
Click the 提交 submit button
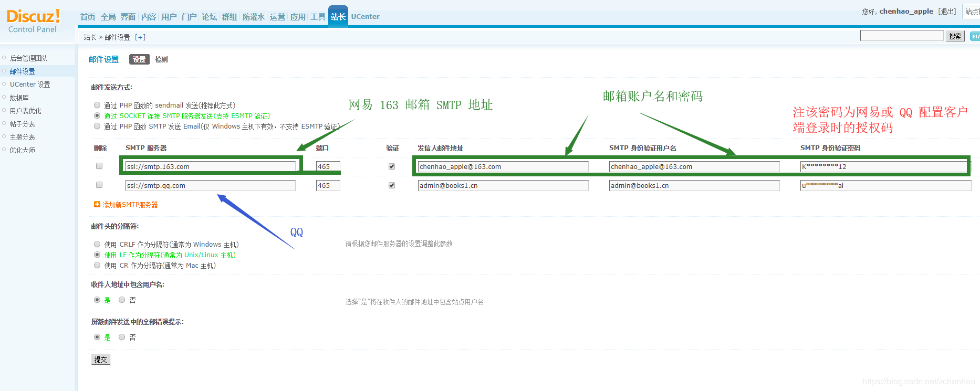(101, 360)
